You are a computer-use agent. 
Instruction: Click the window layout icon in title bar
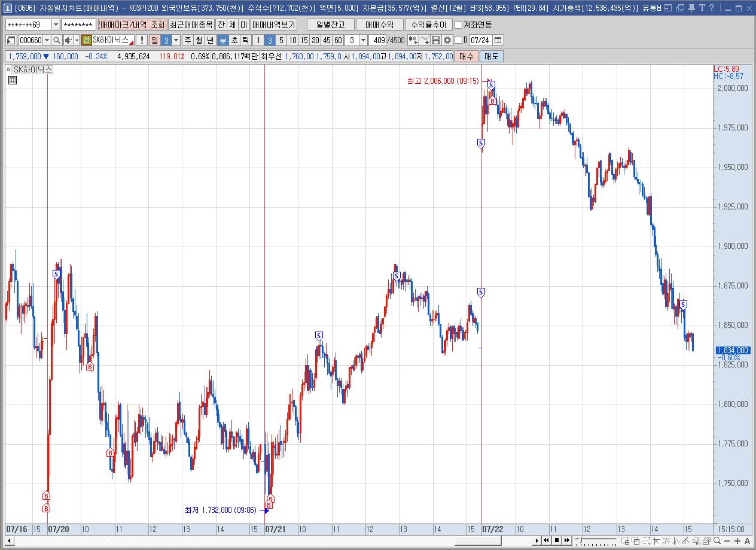click(x=669, y=8)
